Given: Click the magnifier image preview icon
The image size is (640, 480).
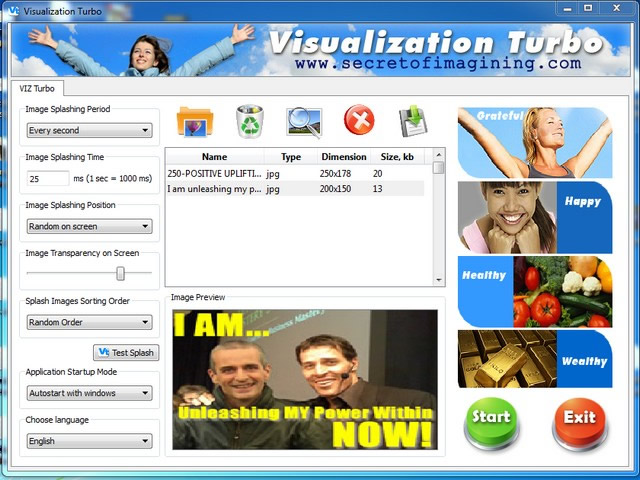Looking at the screenshot, I should 304,122.
